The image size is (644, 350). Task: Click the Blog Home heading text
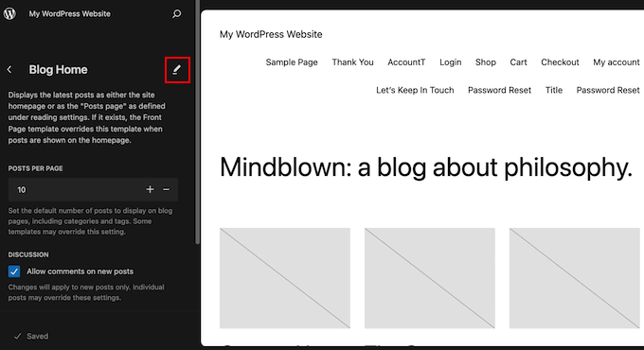tap(58, 70)
